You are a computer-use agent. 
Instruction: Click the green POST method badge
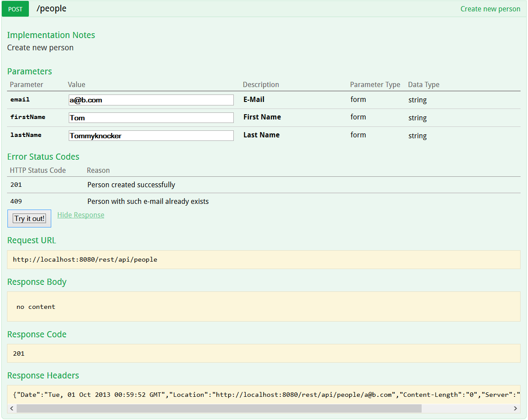(x=15, y=9)
